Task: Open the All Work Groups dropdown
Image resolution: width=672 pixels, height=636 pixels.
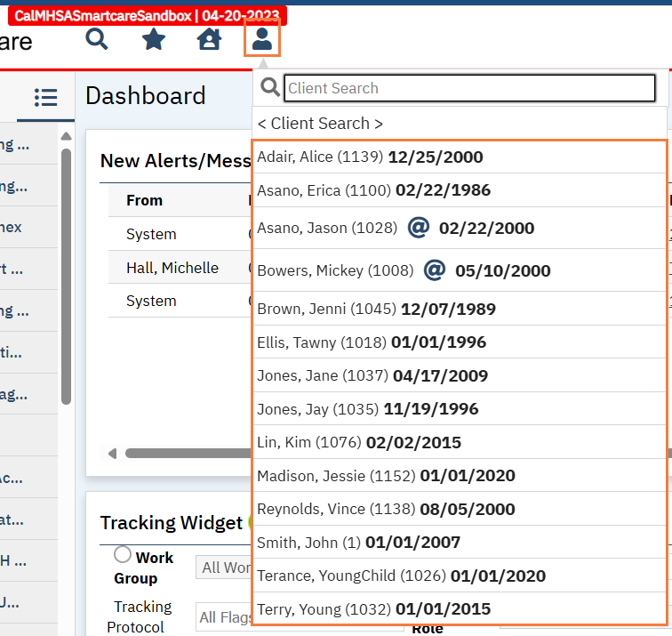Action: (x=222, y=568)
